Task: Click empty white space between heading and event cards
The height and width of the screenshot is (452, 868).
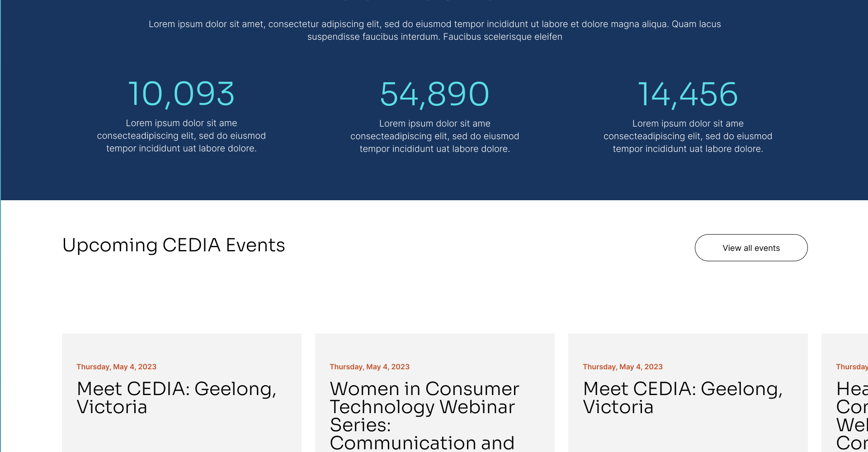Action: [x=434, y=298]
